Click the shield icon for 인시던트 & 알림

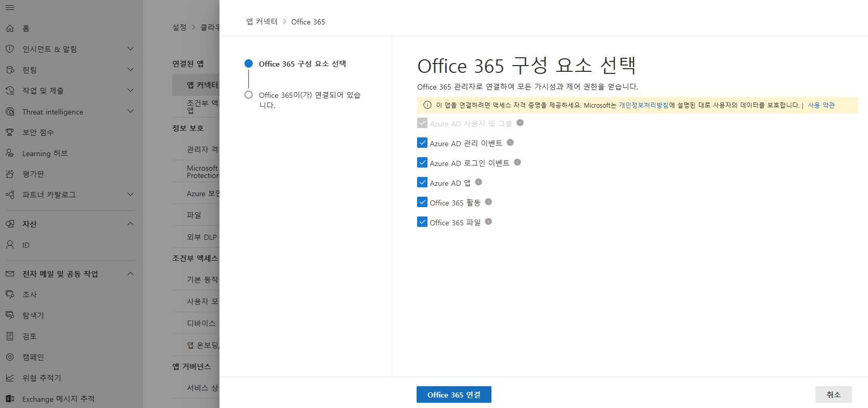point(10,49)
